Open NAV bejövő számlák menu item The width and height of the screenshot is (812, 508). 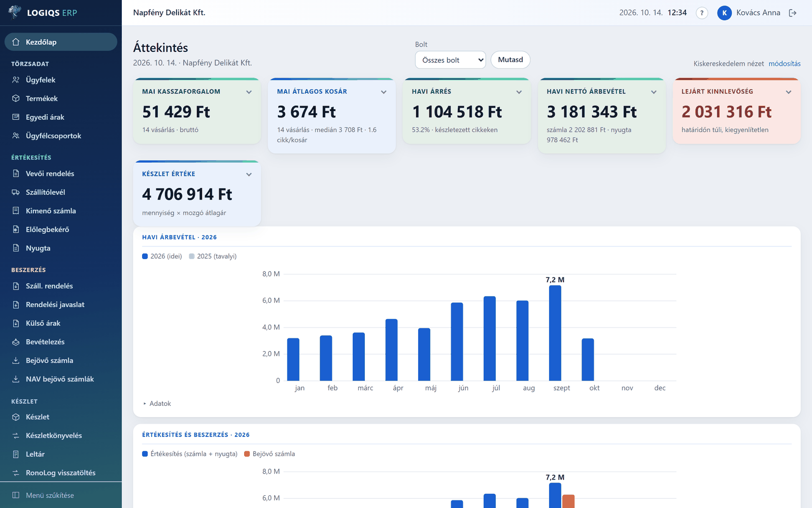61,379
